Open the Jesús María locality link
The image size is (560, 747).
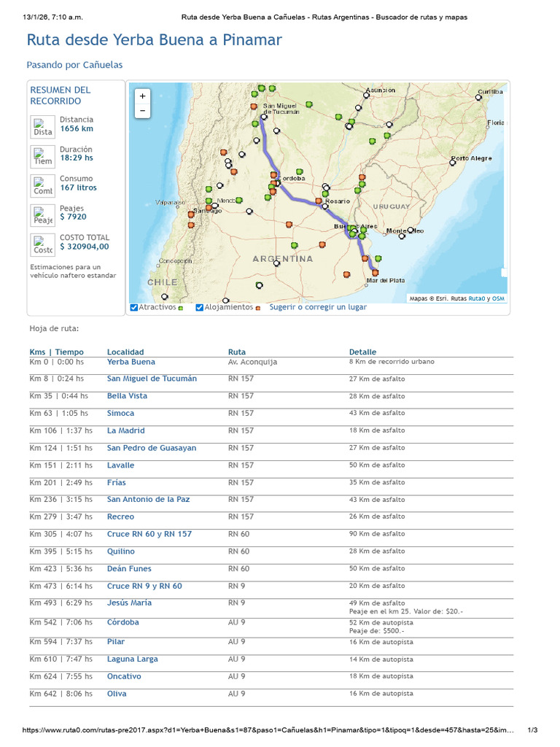(x=129, y=603)
